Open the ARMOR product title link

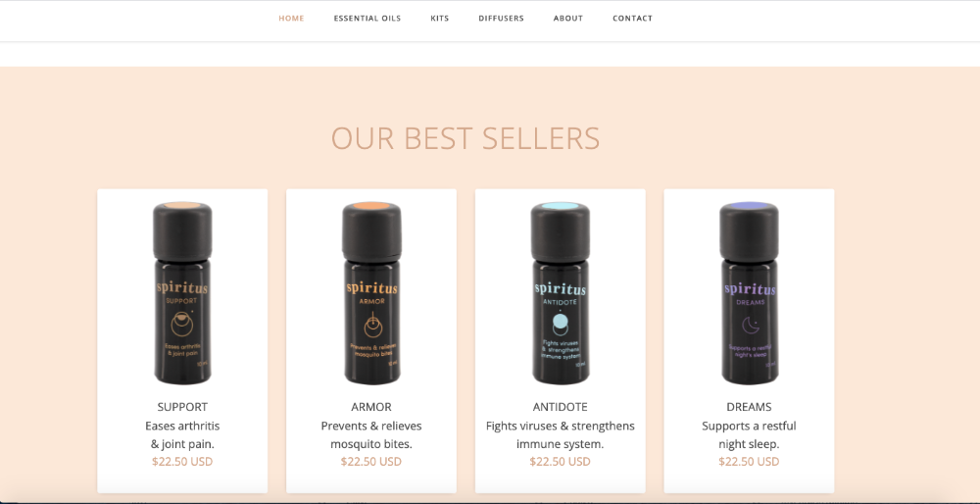coord(371,407)
